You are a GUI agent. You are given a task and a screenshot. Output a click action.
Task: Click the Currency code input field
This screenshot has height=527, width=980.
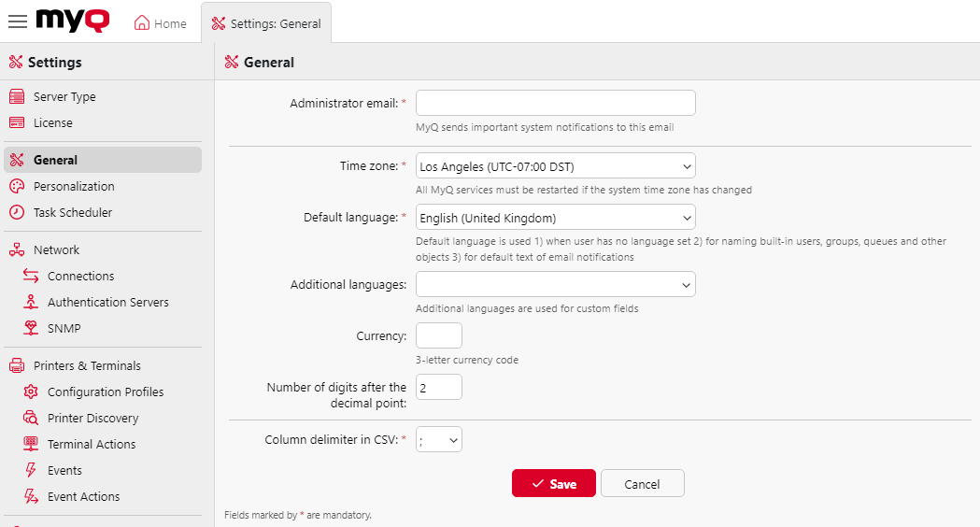(438, 335)
